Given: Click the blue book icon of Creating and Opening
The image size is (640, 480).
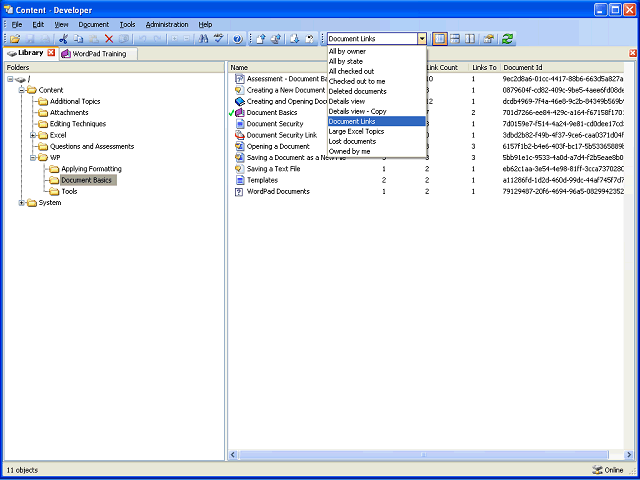Looking at the screenshot, I should [x=240, y=101].
